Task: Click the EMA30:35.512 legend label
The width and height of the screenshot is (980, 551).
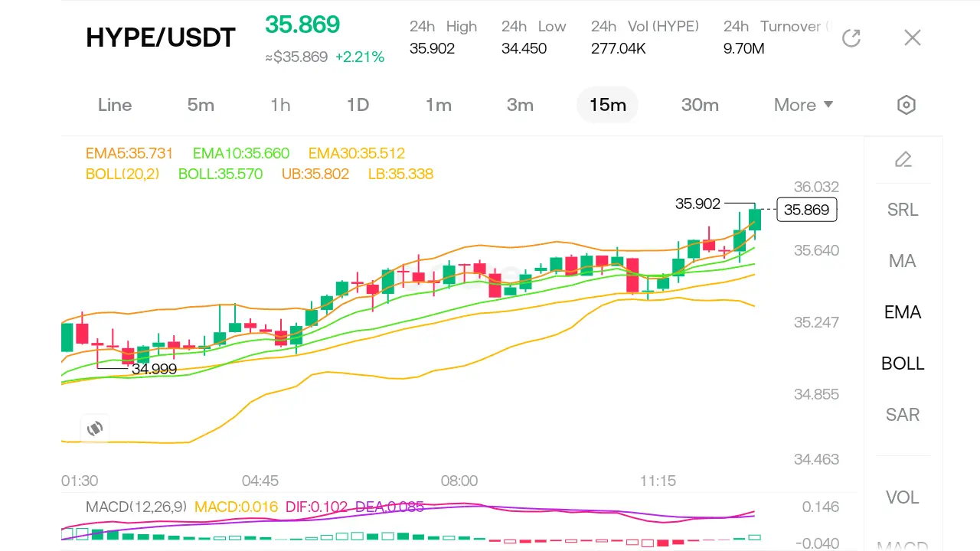Action: coord(357,153)
